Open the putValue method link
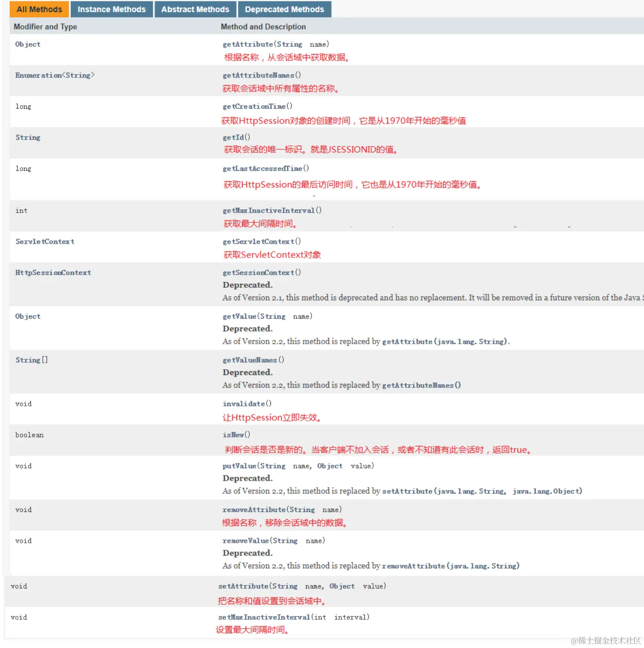Screen dimensions: 644x648 (240, 466)
